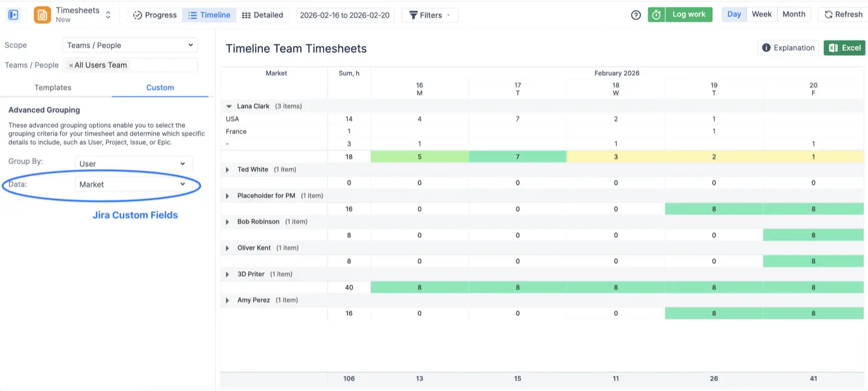Viewport: 868px width, 391px height.
Task: Export the timesheet via the Excel icon
Action: (834, 47)
